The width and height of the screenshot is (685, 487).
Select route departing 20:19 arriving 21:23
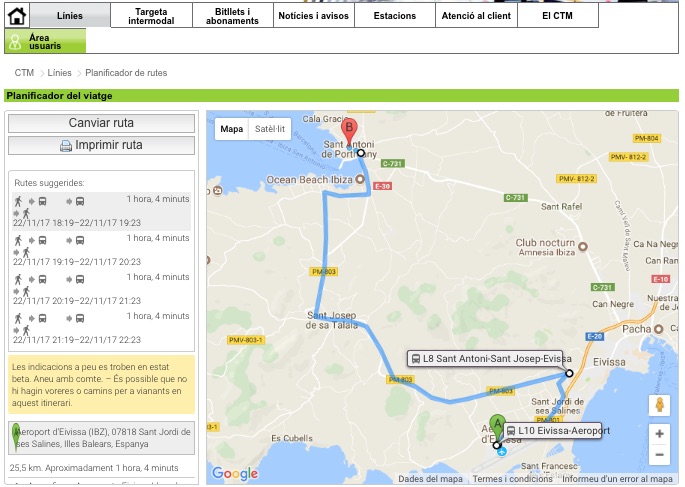pyautogui.click(x=101, y=289)
